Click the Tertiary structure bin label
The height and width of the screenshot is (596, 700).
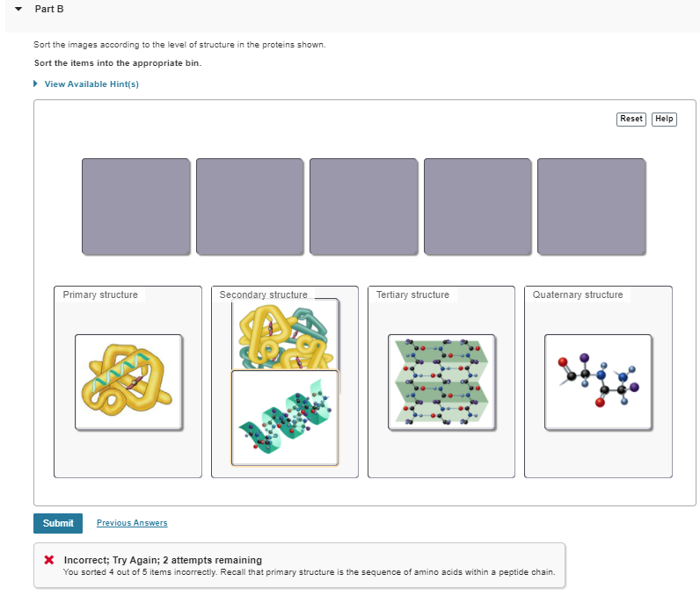(412, 294)
